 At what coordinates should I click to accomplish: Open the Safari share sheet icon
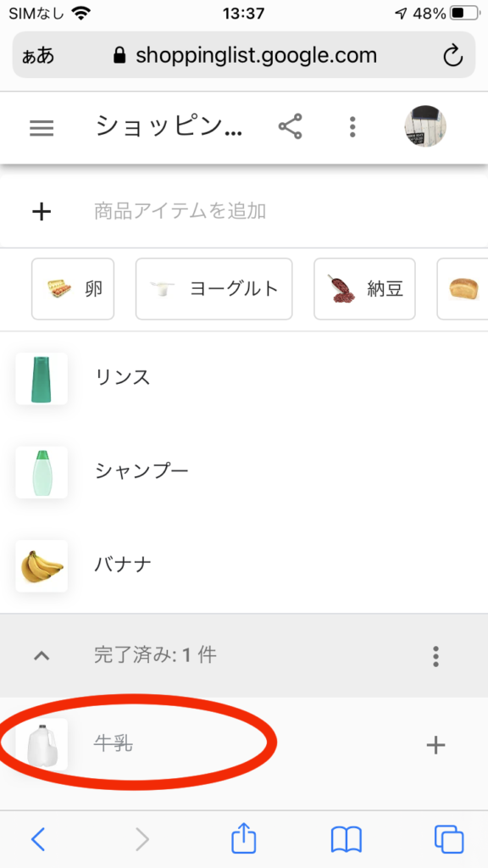click(x=243, y=838)
